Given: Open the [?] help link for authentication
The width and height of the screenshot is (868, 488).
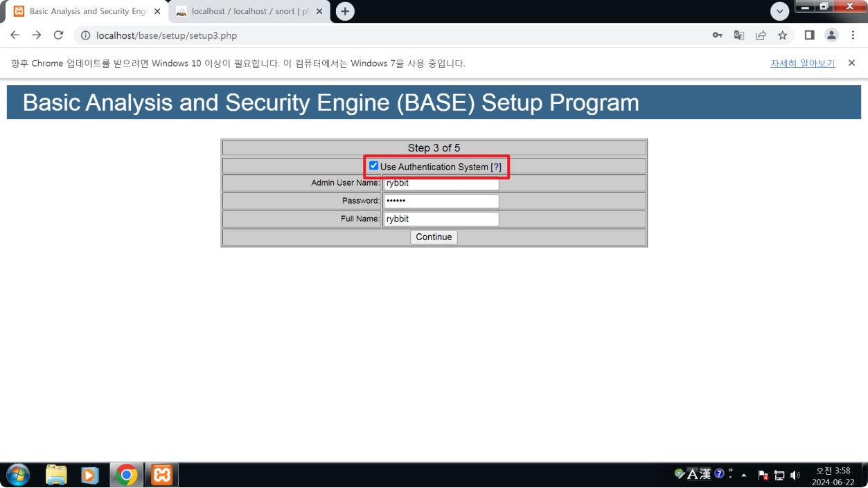Looking at the screenshot, I should [x=496, y=167].
